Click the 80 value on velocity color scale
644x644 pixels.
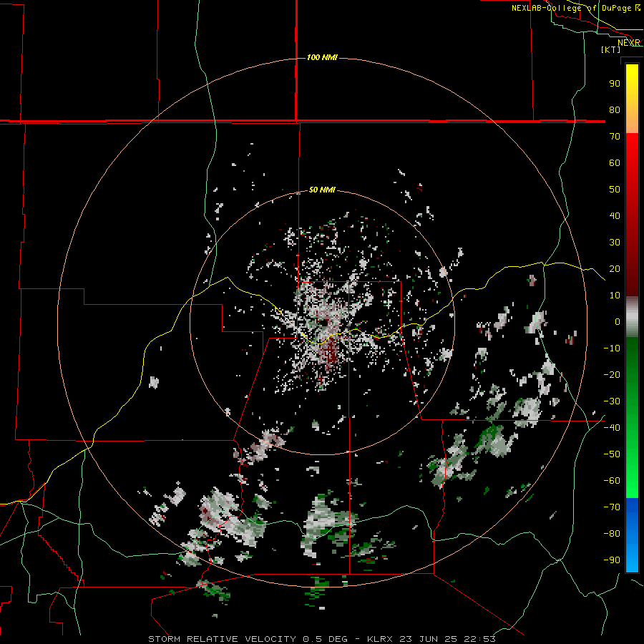pos(615,110)
